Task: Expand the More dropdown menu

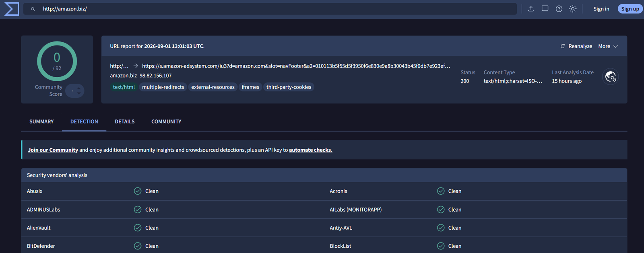Action: point(608,46)
